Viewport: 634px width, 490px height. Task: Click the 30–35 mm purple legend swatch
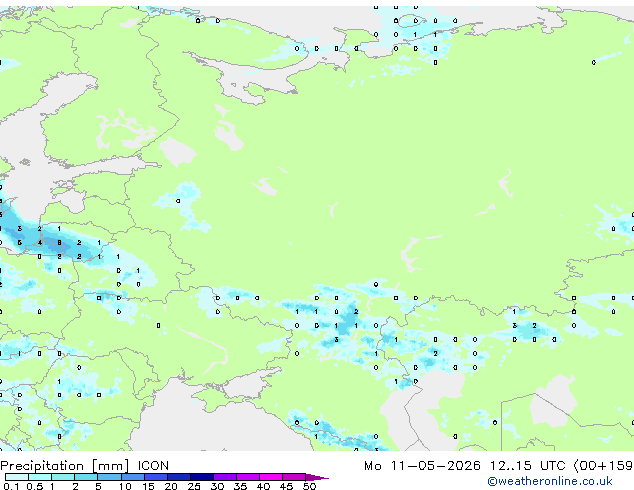(225, 477)
